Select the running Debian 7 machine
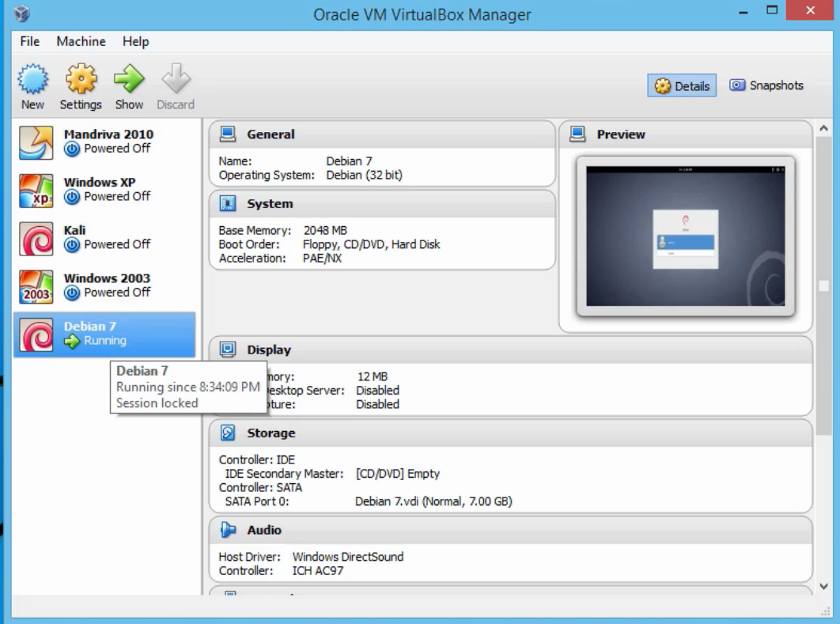The image size is (840, 624). coord(108,334)
